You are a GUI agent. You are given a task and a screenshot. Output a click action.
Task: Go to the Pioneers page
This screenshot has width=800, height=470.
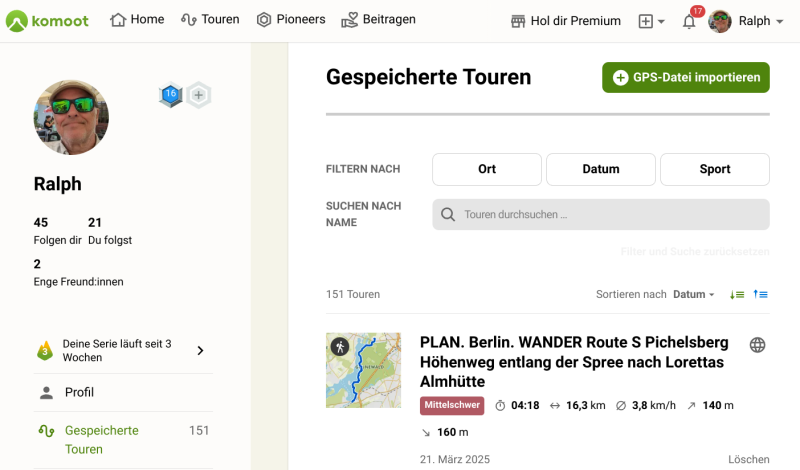tap(291, 20)
